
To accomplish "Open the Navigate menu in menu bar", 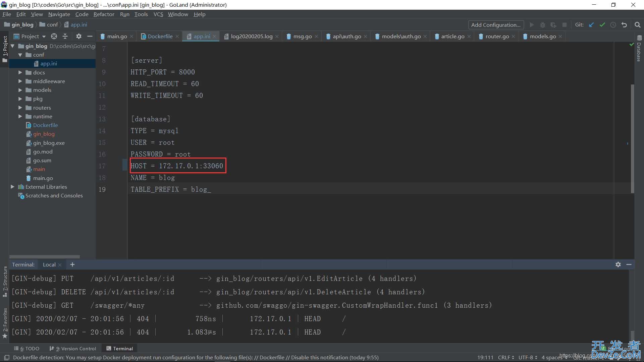I will tap(59, 14).
